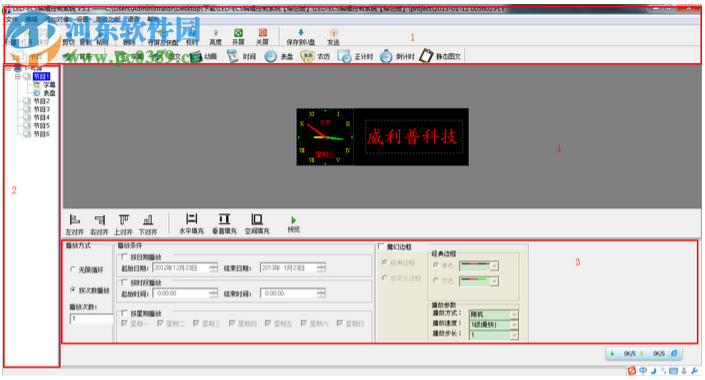Add a 动画 animation object
The width and height of the screenshot is (705, 380).
(x=203, y=56)
